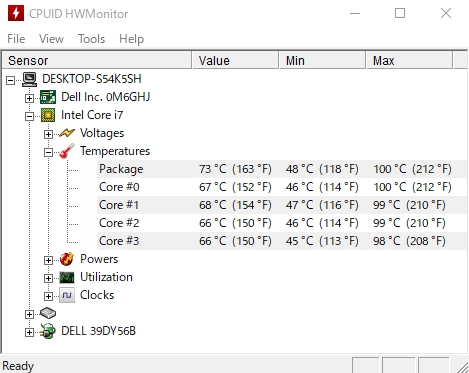This screenshot has width=469, height=373.
Task: Click the Max column header
Action: [x=410, y=61]
